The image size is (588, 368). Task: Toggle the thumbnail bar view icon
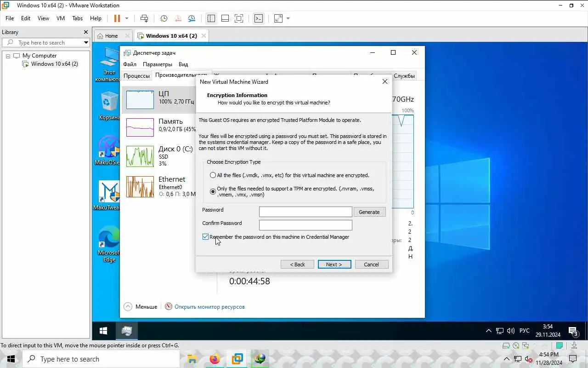pyautogui.click(x=225, y=18)
